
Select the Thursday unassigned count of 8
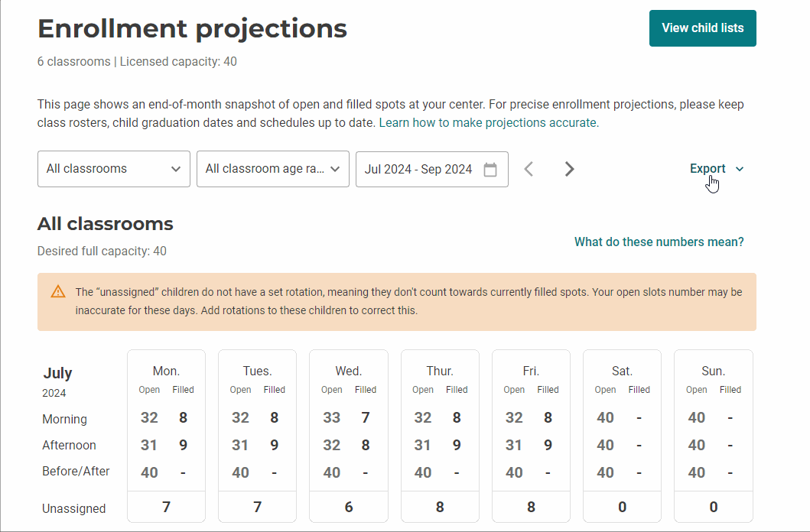tap(440, 507)
